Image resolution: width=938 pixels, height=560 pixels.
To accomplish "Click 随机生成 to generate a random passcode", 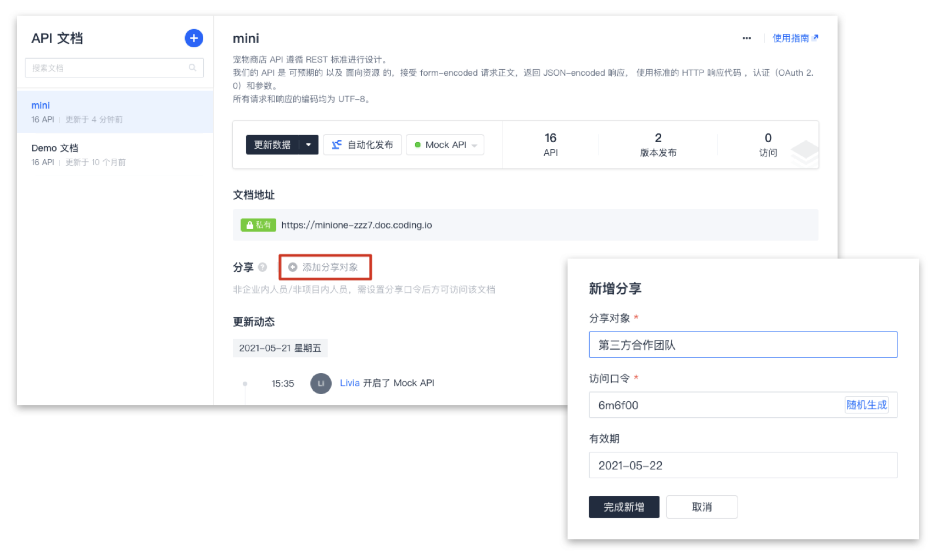I will (866, 405).
